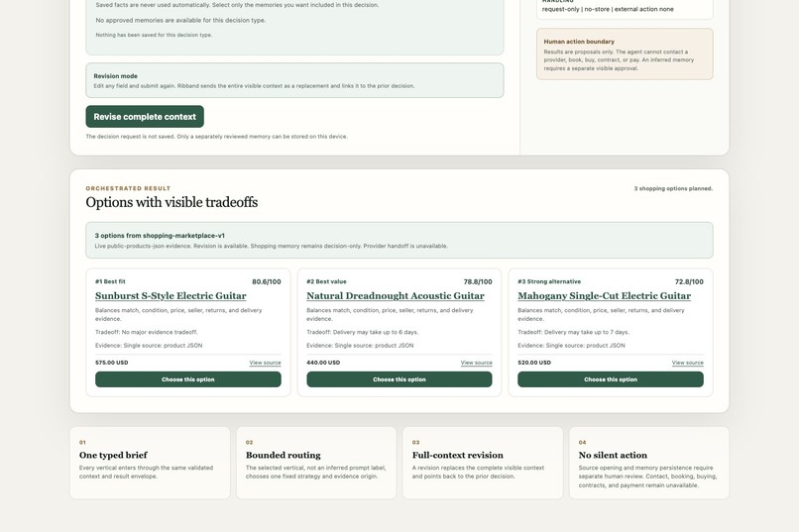Choose the Sunburst S-Style Electric Guitar option
Viewport: 799px width, 532px height.
point(188,379)
